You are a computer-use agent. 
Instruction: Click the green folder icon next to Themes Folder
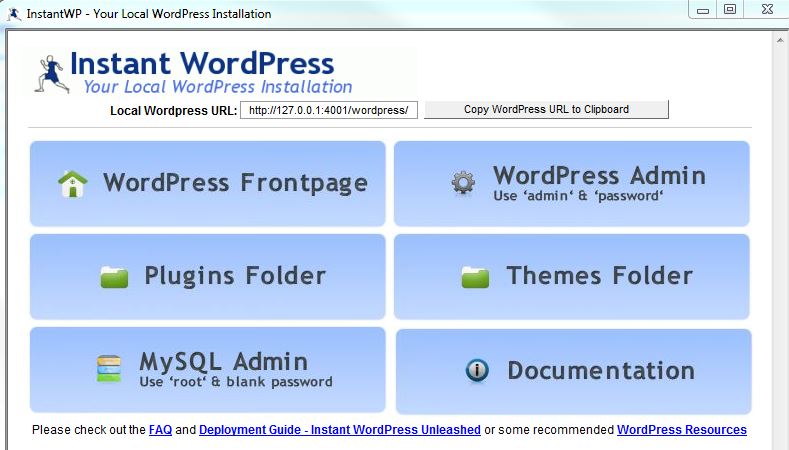(475, 276)
